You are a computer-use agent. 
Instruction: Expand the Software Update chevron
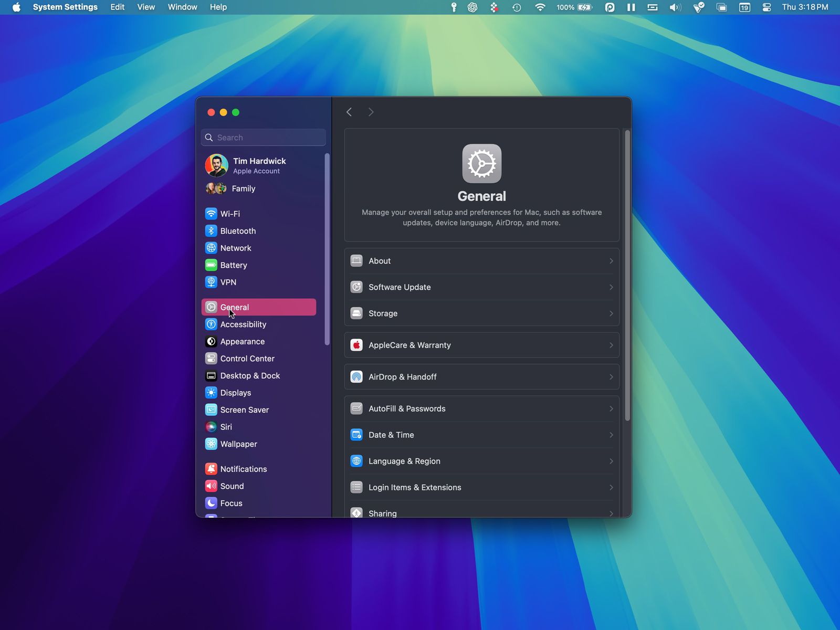(x=611, y=287)
